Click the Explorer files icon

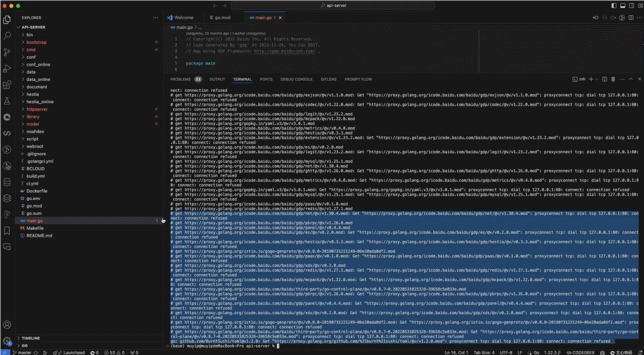(x=7, y=19)
